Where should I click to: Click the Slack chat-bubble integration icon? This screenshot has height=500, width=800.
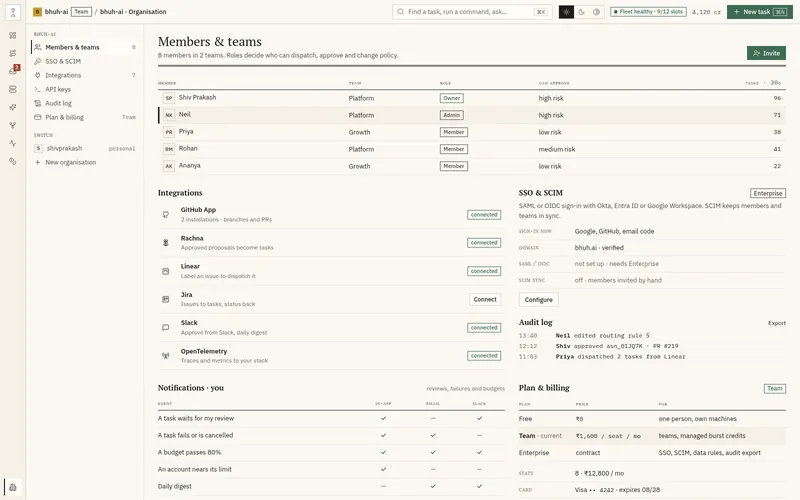tap(166, 328)
